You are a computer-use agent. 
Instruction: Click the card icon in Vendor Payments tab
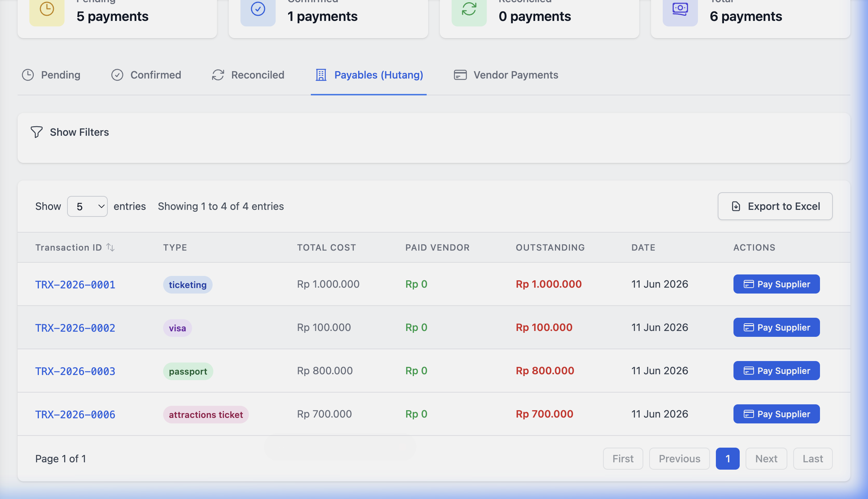(x=460, y=75)
